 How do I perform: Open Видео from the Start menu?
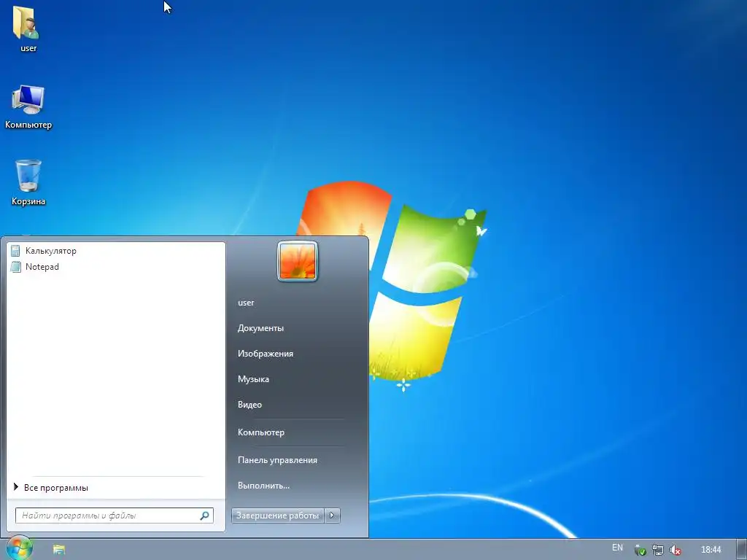pyautogui.click(x=249, y=404)
